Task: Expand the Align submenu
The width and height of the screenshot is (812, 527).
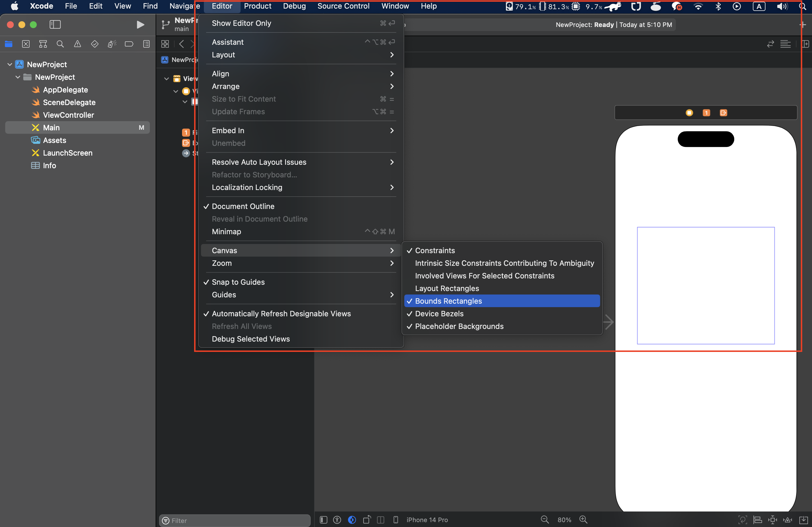Action: tap(301, 74)
